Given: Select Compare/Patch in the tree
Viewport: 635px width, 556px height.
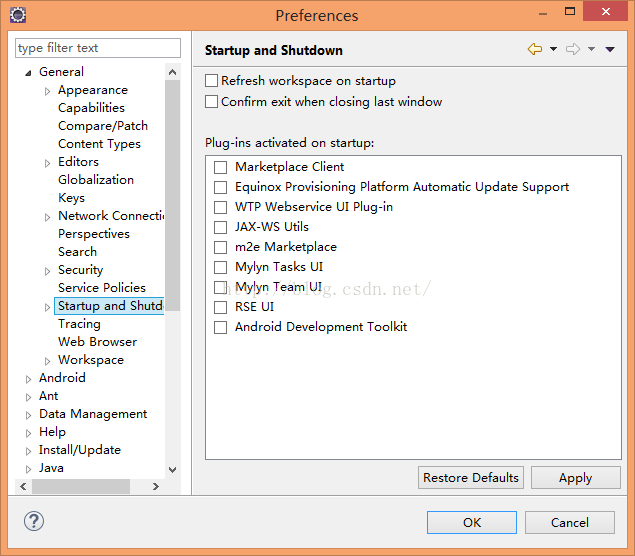Looking at the screenshot, I should (103, 126).
